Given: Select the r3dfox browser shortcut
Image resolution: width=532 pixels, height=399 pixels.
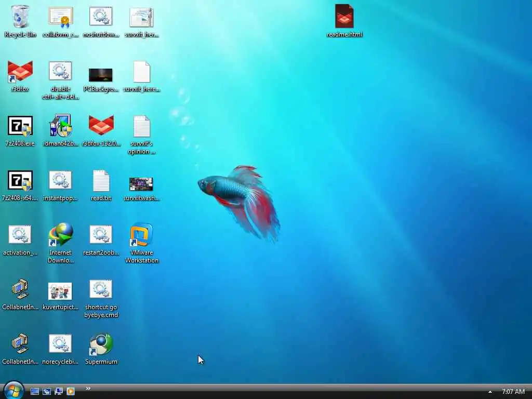Looking at the screenshot, I should coord(20,76).
